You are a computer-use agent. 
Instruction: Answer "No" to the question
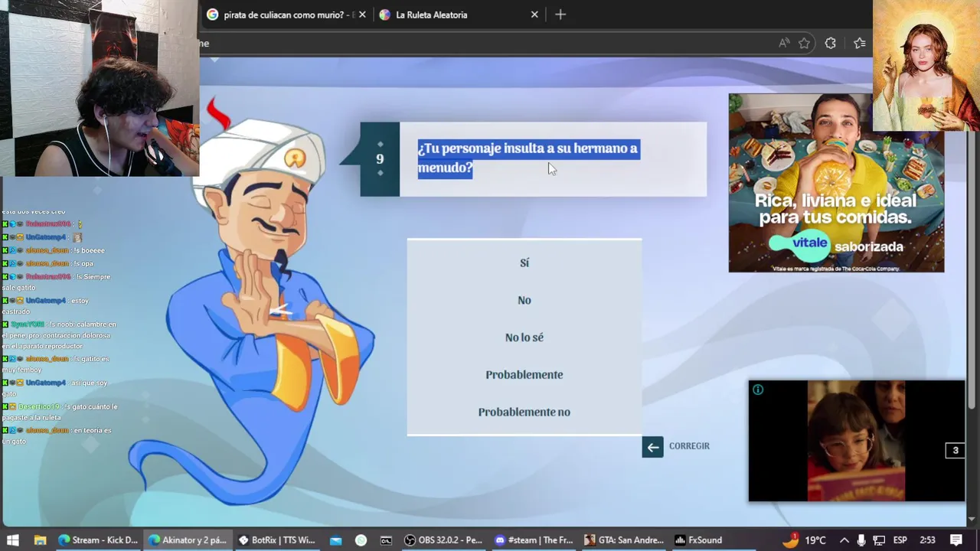click(524, 300)
